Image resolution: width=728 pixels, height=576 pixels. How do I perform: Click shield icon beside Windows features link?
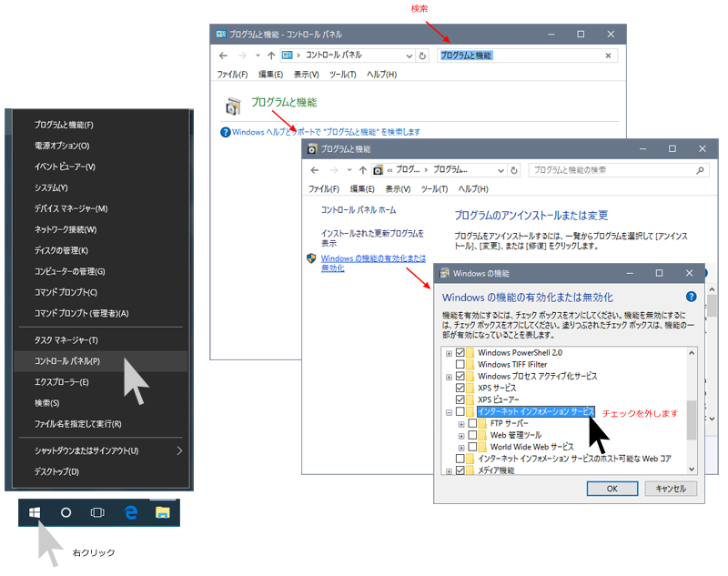click(311, 258)
